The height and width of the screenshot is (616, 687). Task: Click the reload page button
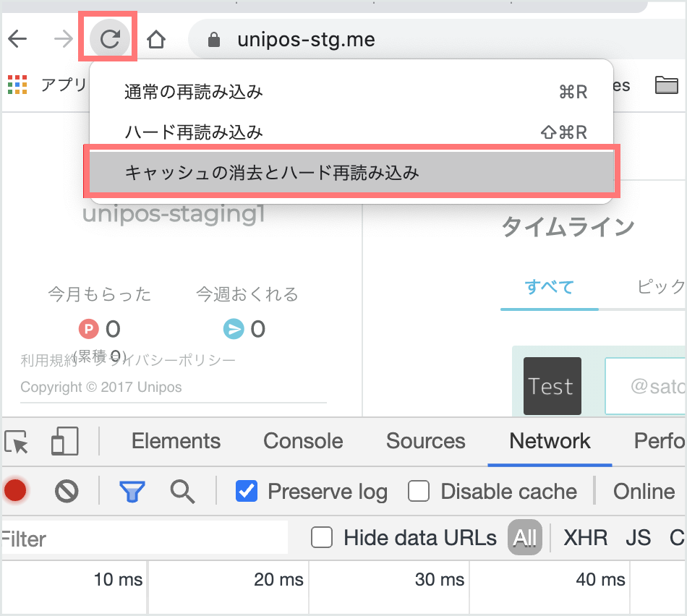point(109,39)
